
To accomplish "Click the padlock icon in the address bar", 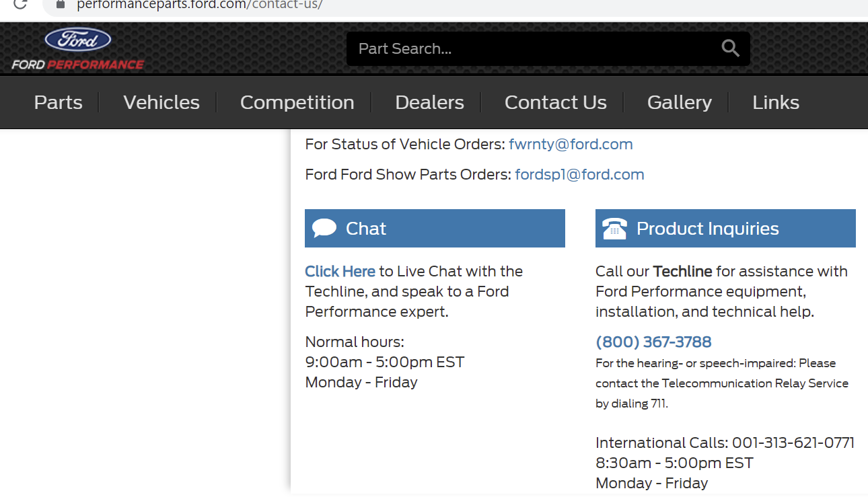I will coord(61,5).
